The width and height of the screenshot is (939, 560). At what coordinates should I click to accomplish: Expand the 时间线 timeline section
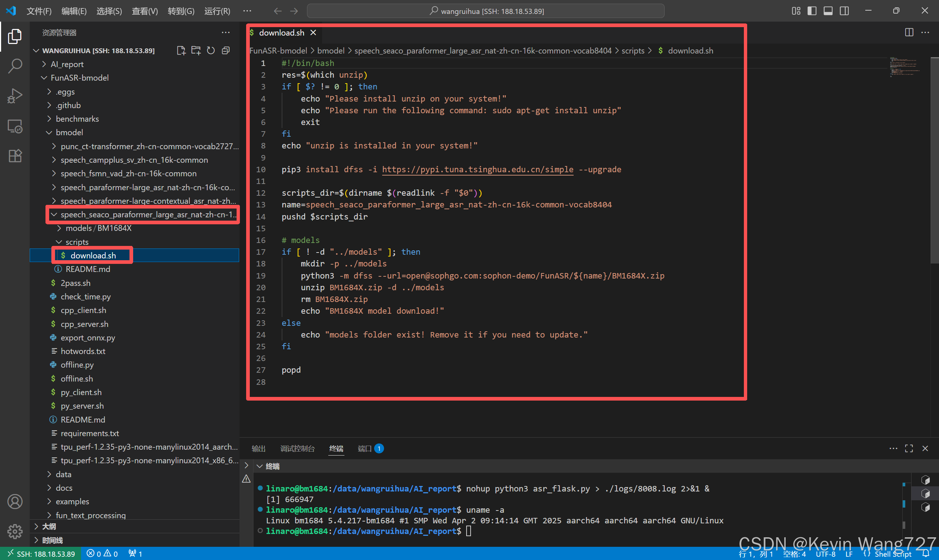[134, 540]
